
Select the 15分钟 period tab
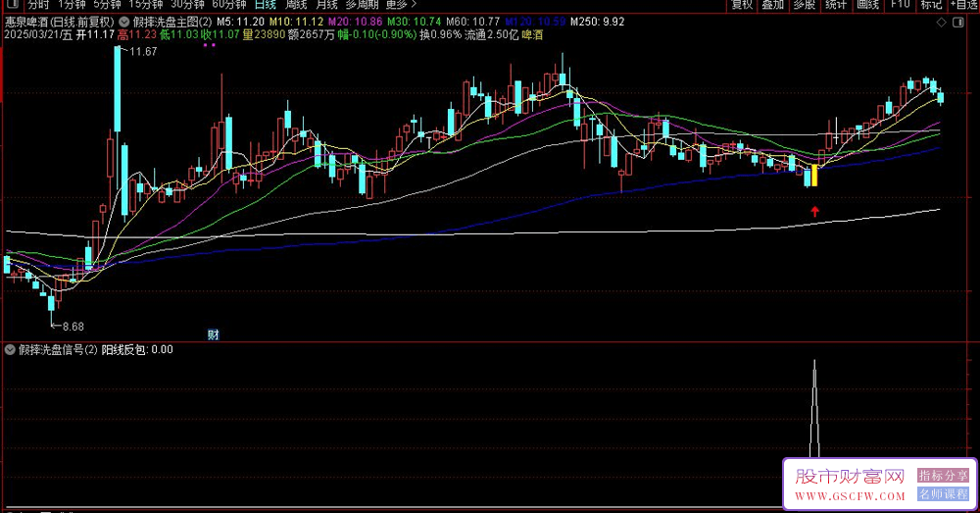pos(146,4)
